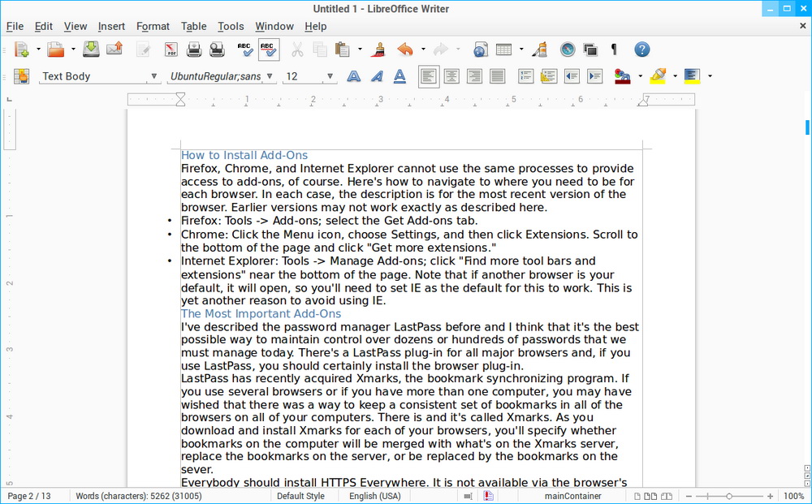Viewport: 812px width, 504px height.
Task: Insert a hyperlink
Action: (x=481, y=50)
